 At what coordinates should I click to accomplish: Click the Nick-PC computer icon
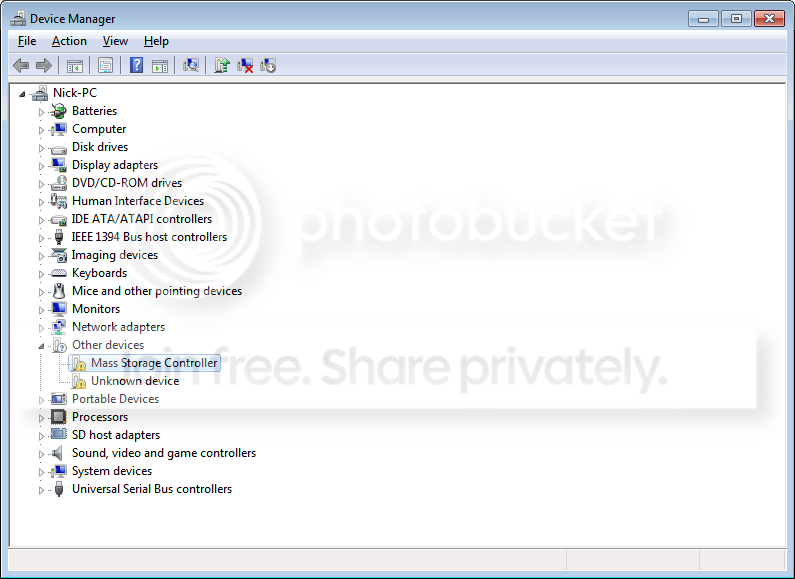tap(40, 93)
